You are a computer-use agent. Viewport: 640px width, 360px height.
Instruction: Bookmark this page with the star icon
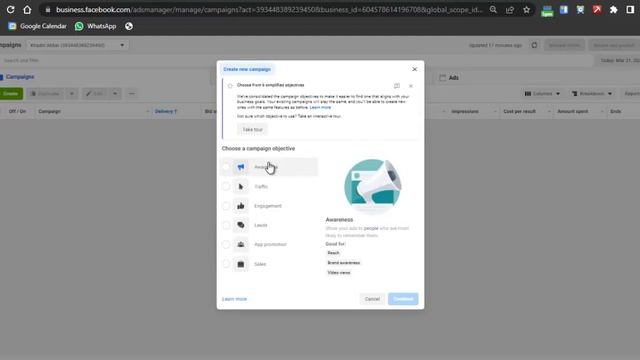(527, 9)
